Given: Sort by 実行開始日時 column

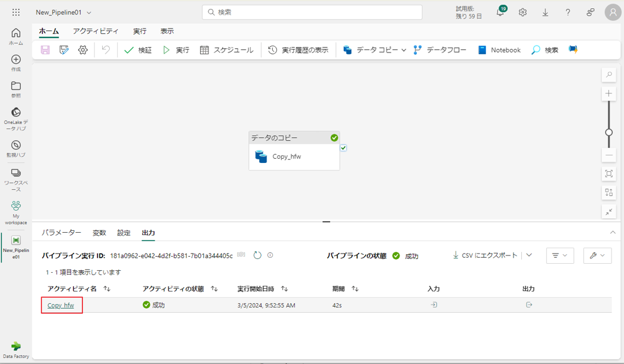Looking at the screenshot, I should (x=285, y=289).
